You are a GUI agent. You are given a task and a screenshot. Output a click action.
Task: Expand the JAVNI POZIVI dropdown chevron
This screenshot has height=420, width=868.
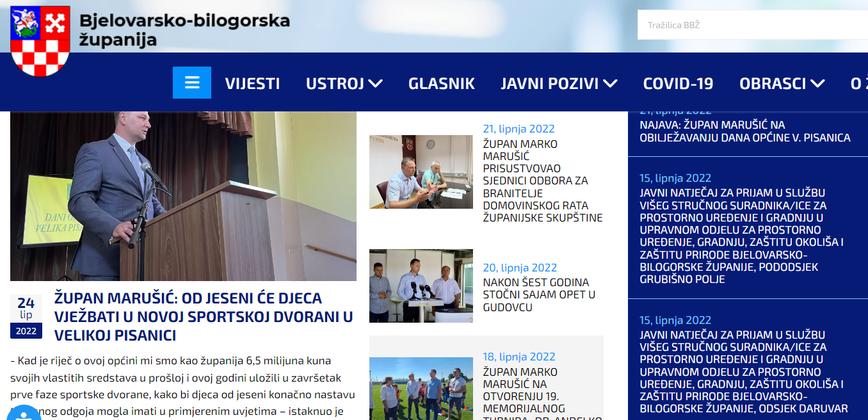[x=610, y=83]
